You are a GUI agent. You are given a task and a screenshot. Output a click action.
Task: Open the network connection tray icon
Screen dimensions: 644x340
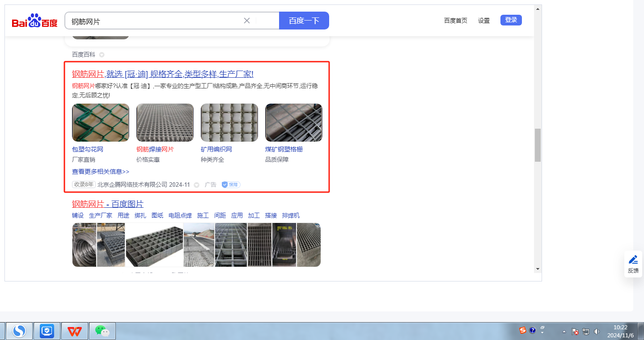586,332
